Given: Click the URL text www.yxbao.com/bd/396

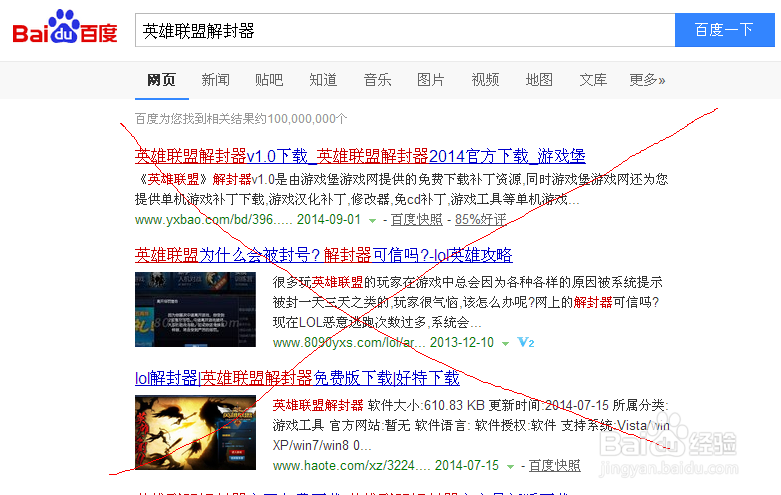Looking at the screenshot, I should [x=213, y=220].
